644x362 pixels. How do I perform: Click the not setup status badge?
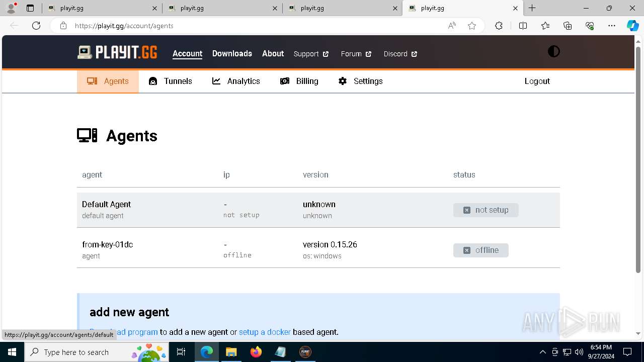coord(486,210)
